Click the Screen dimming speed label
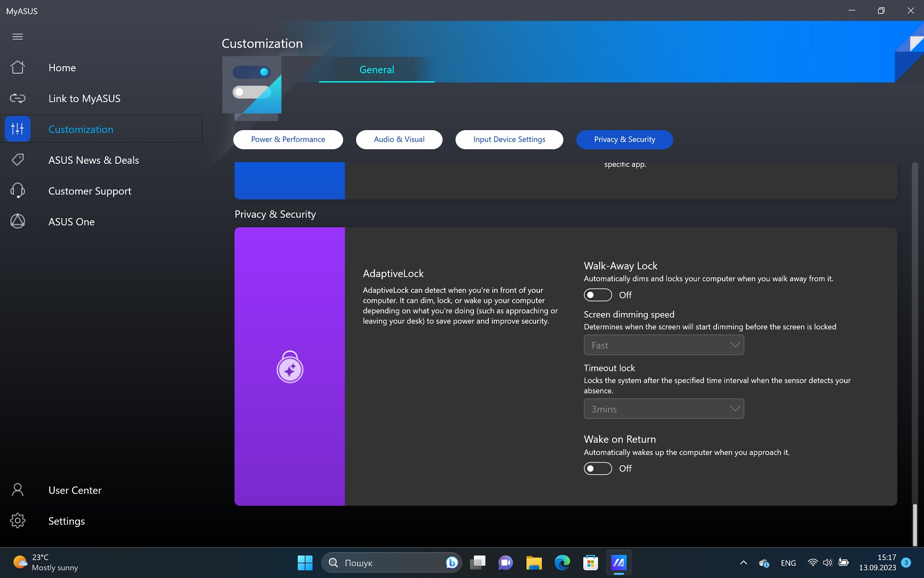Image resolution: width=924 pixels, height=578 pixels. click(629, 315)
